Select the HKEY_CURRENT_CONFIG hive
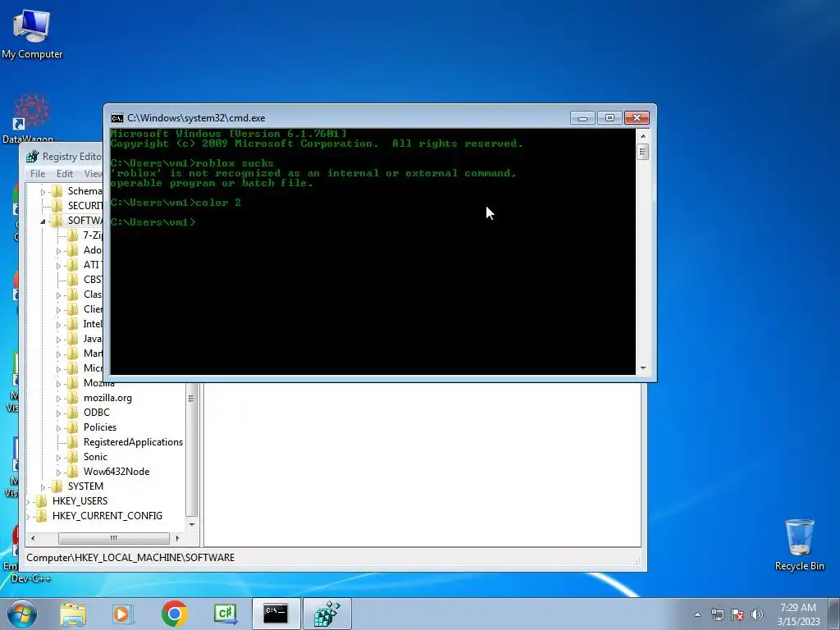 [107, 516]
